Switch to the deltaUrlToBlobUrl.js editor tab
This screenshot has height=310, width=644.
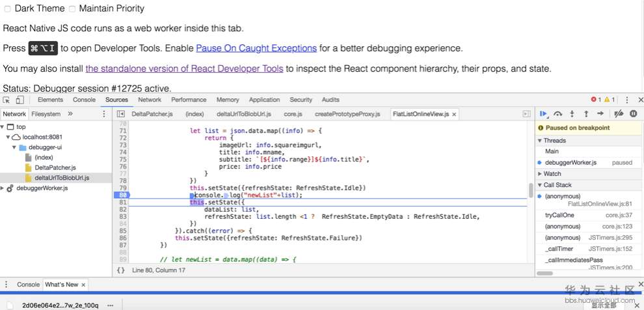[x=243, y=114]
